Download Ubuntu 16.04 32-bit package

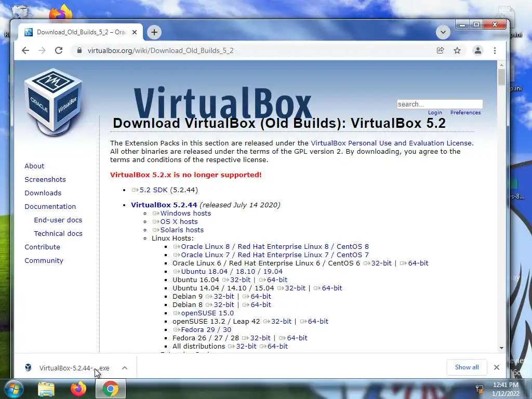point(236,280)
